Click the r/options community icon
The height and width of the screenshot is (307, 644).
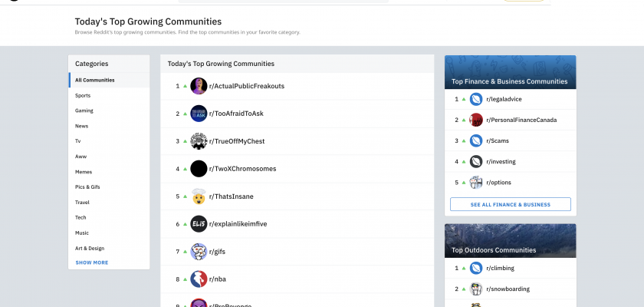[476, 183]
